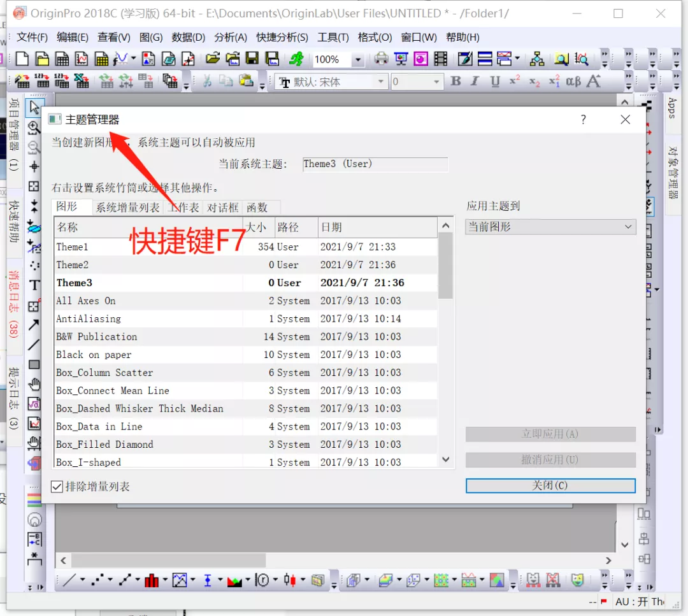688x616 pixels.
Task: Apply superscript x² formatting
Action: [x=515, y=81]
